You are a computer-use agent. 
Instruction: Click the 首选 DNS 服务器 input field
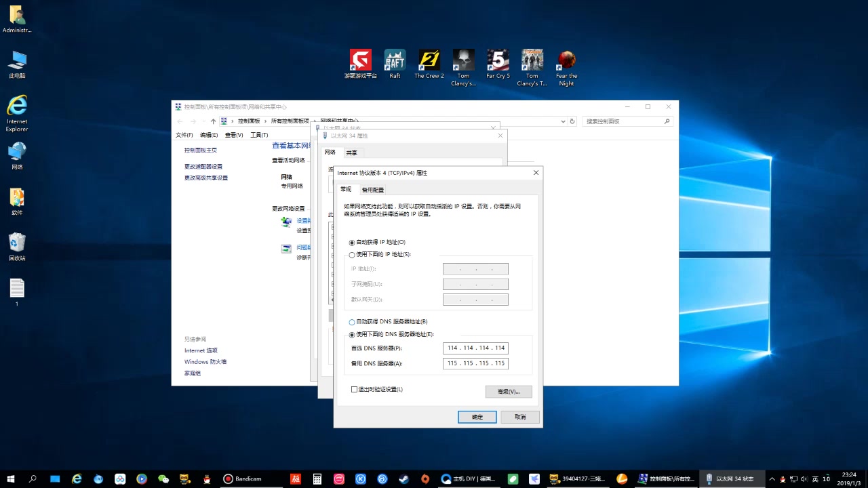point(475,348)
